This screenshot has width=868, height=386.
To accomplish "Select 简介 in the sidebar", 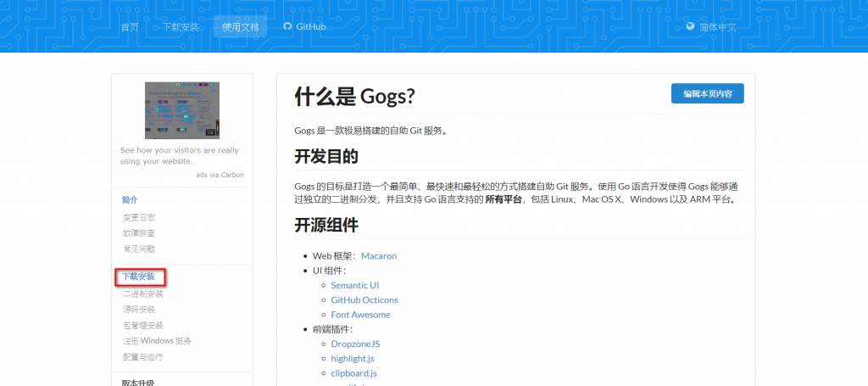I will (130, 200).
